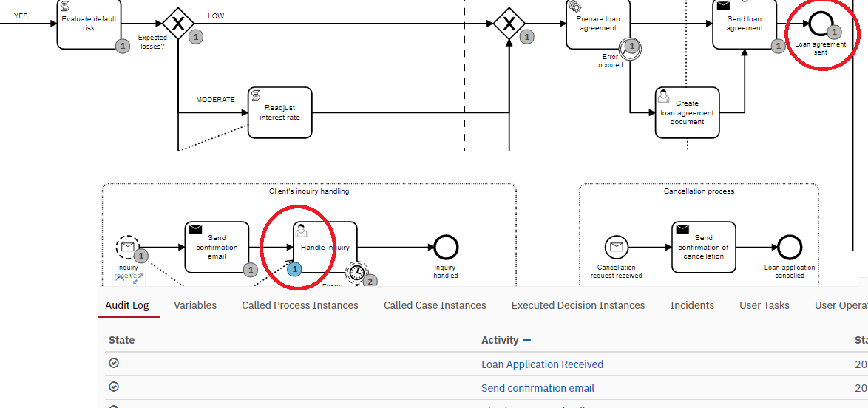Click the blue running-instance badge on Handle inquiry
868x408 pixels.
[x=295, y=270]
